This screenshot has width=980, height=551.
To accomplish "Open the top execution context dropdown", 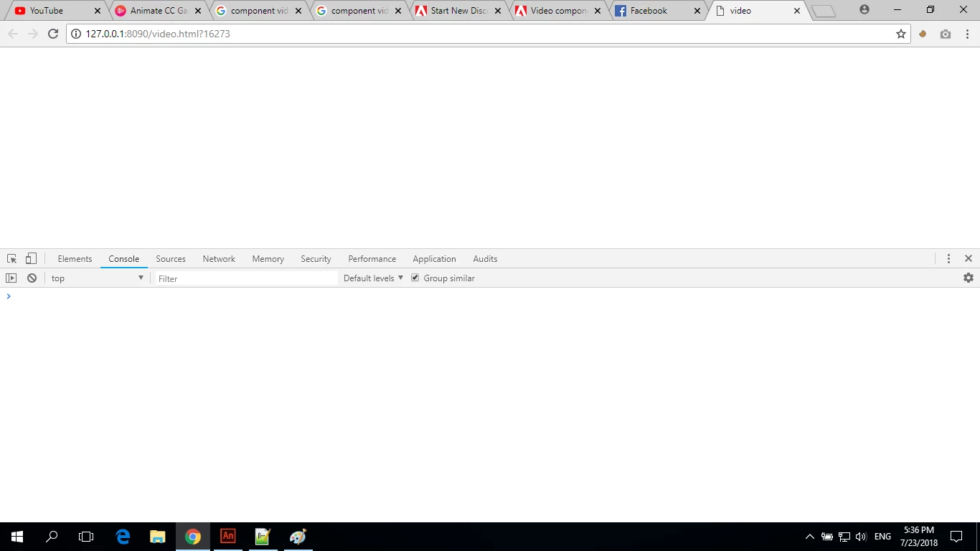I will click(x=97, y=278).
